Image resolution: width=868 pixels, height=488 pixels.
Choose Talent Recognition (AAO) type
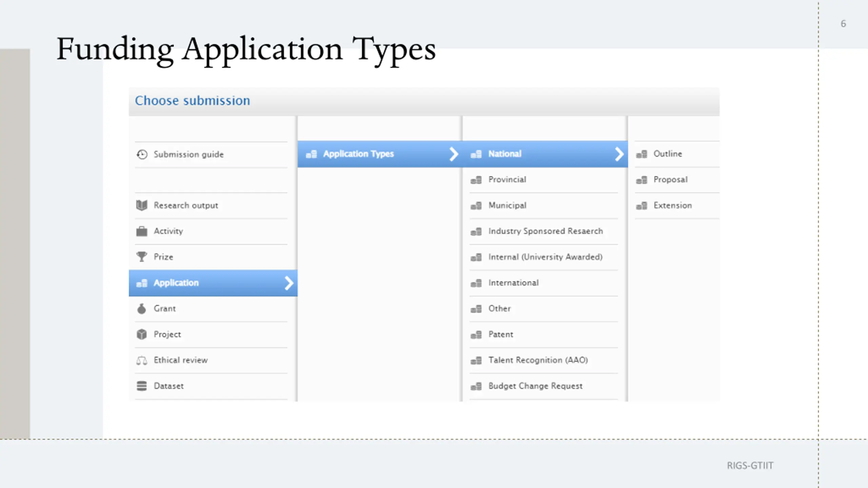pos(544,361)
